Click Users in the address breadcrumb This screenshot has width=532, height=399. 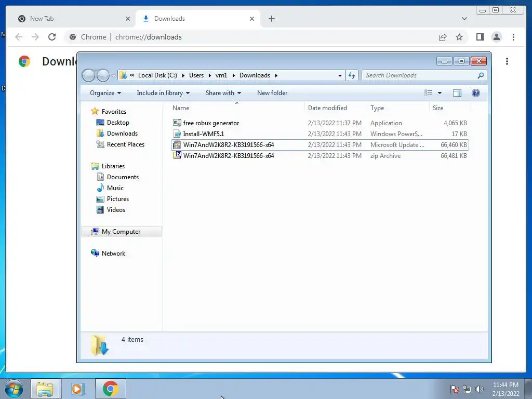point(196,75)
